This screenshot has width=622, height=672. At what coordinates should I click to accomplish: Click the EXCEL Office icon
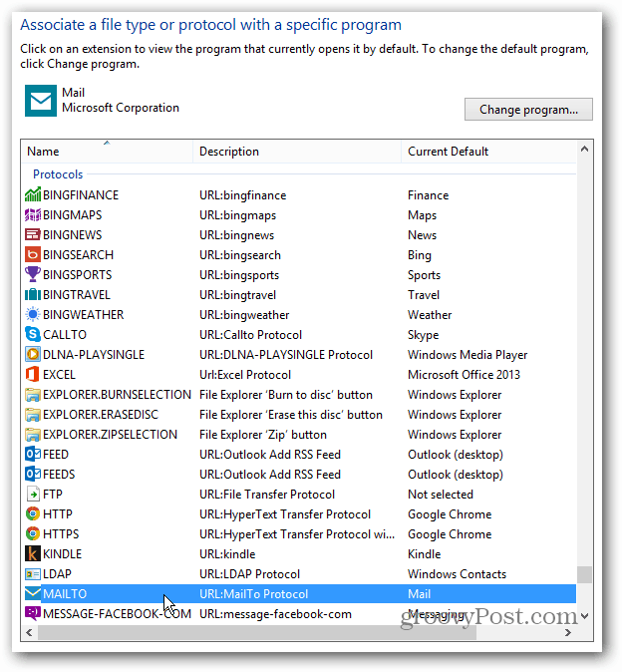pos(33,374)
